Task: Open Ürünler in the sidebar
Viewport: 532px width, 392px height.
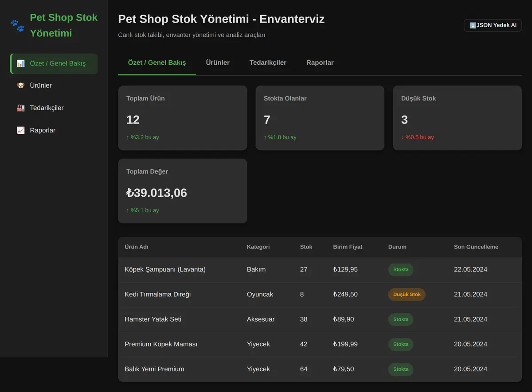Action: point(54,85)
